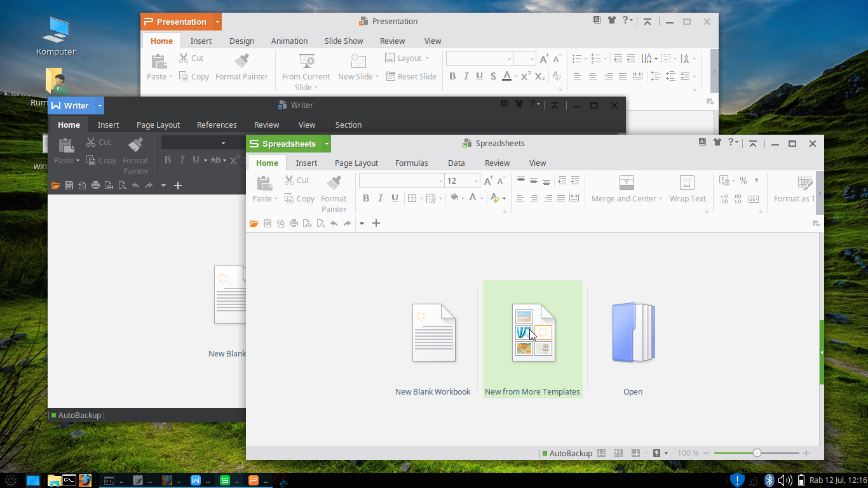The width and height of the screenshot is (868, 488).
Task: Click Format Painter brush in Spreadsheets
Action: [x=334, y=183]
